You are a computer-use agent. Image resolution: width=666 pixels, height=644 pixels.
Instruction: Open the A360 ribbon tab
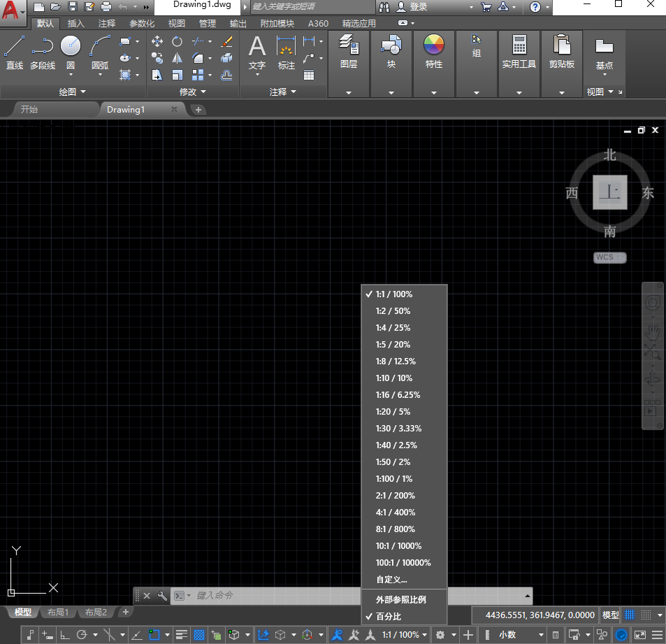point(318,23)
